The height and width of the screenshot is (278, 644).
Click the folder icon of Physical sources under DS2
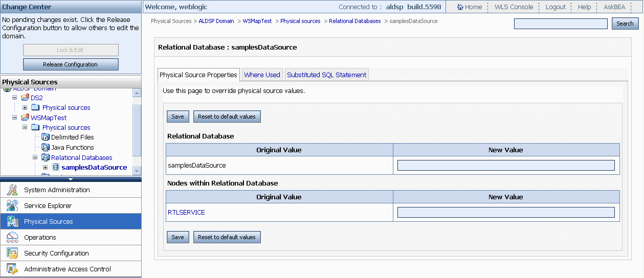35,107
